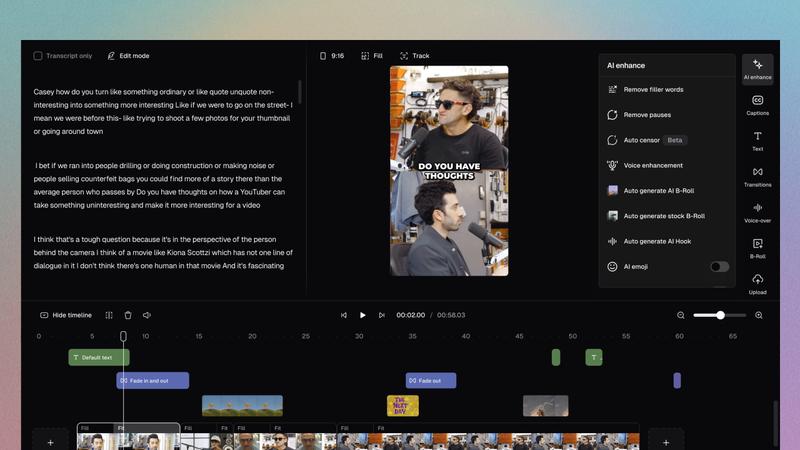This screenshot has height=450, width=800.
Task: Turn on the AI emoji switch
Action: pos(719,267)
